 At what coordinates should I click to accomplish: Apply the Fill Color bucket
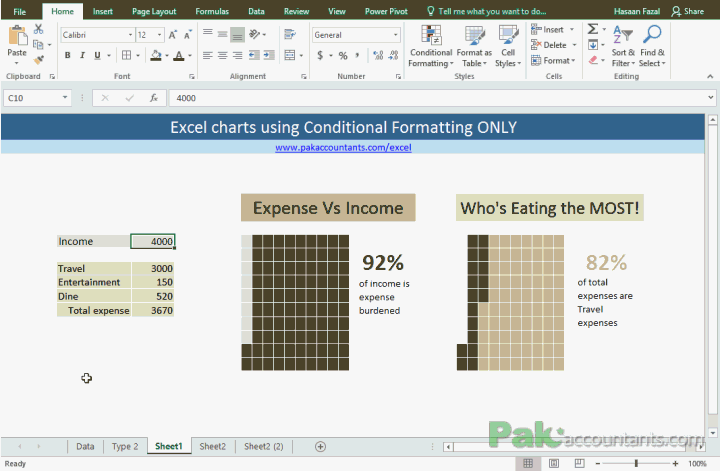[x=156, y=56]
